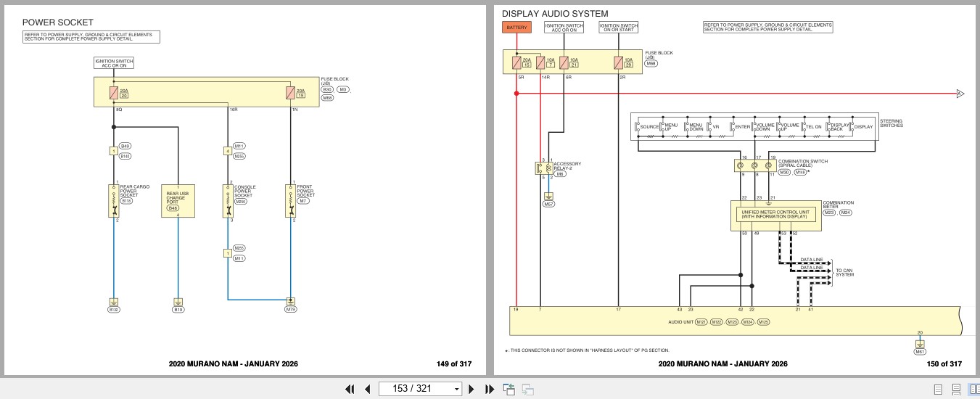The image size is (980, 399).
Task: Click the TO CAN SYSTEM label
Action: [844, 273]
